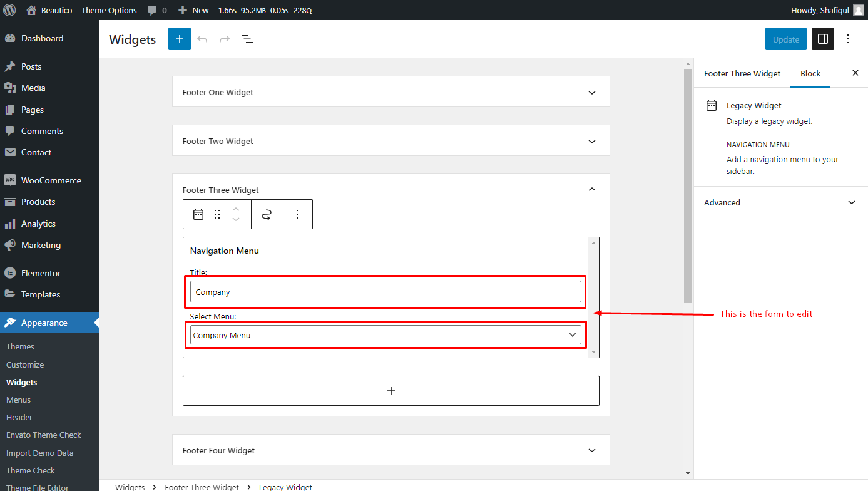
Task: Open WooCommerce in the sidebar
Action: (x=49, y=180)
